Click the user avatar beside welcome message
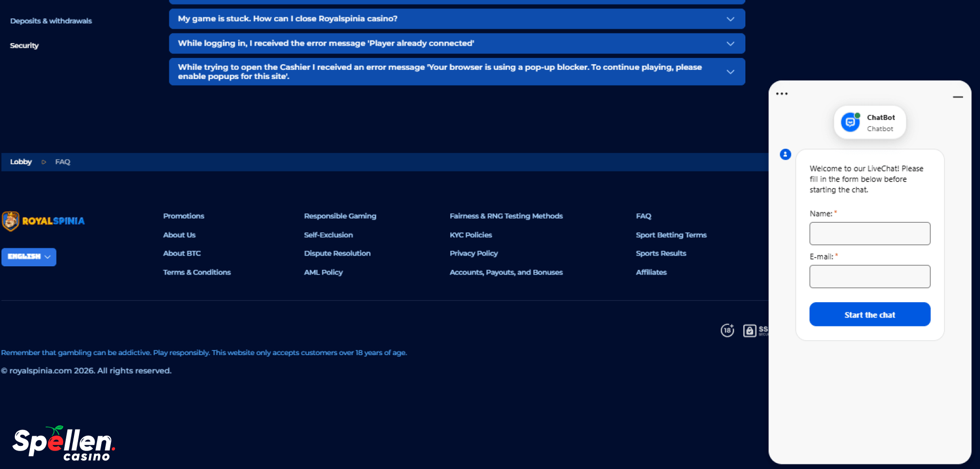This screenshot has width=980, height=469. tap(785, 154)
